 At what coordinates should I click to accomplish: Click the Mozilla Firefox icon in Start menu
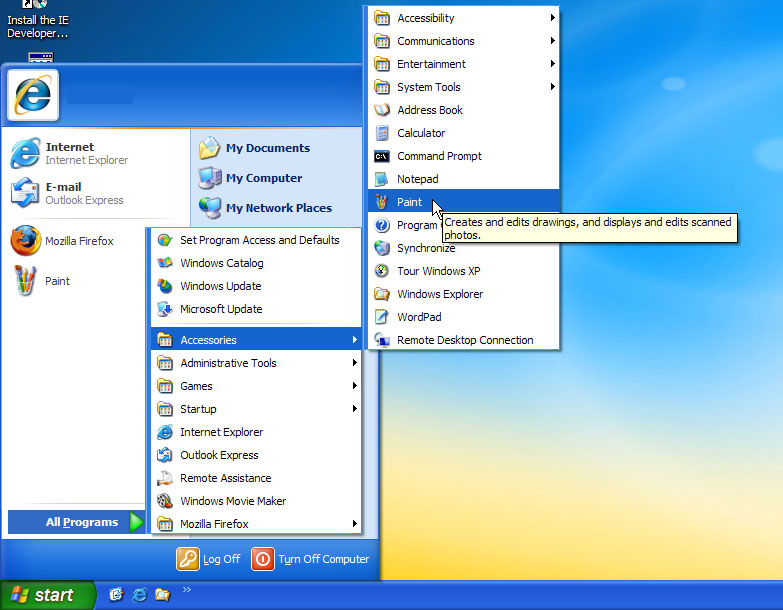25,241
